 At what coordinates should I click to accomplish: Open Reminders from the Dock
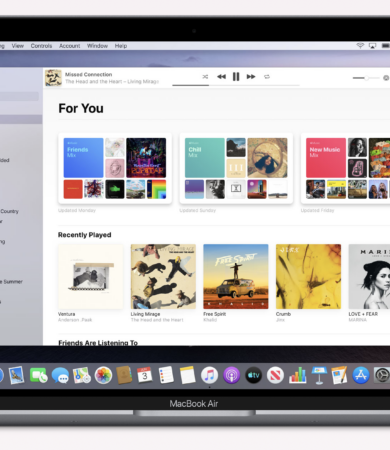click(x=166, y=376)
